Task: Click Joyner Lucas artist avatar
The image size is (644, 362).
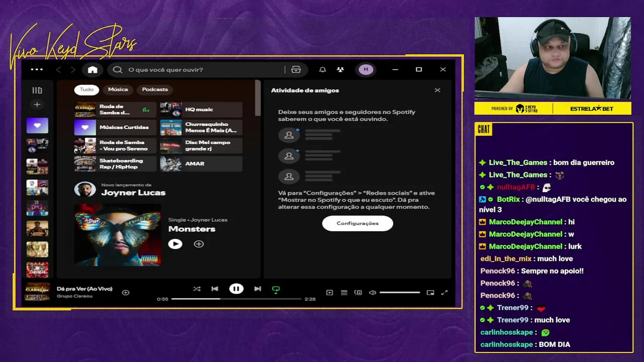Action: 85,190
